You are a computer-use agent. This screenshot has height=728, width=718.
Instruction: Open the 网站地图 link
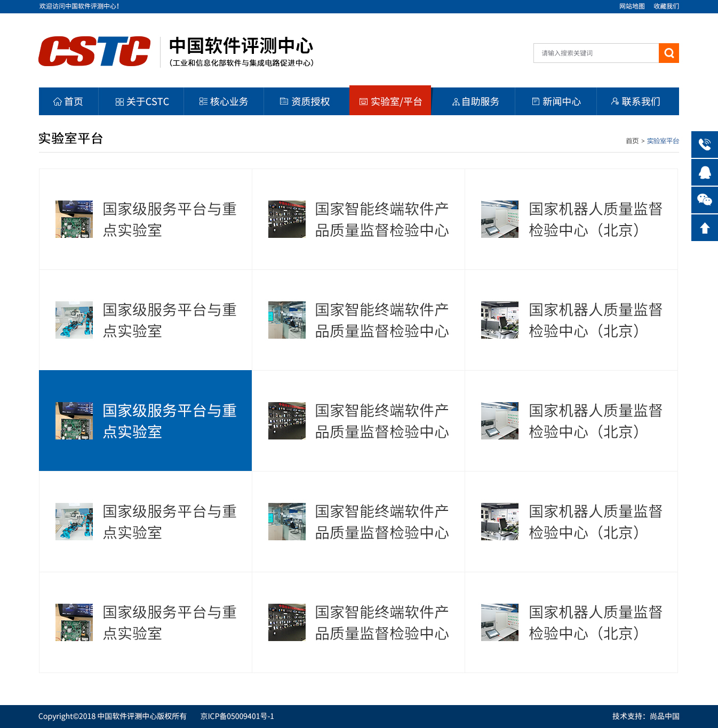tap(632, 6)
